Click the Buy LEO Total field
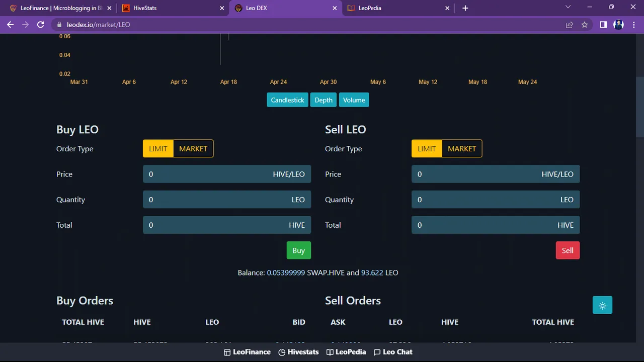The width and height of the screenshot is (644, 362). (227, 225)
